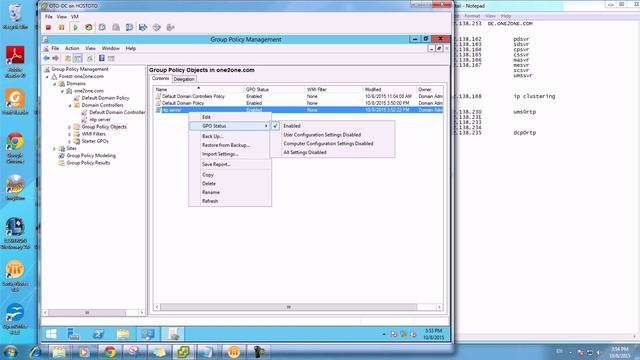Image resolution: width=640 pixels, height=360 pixels.
Task: Click the blue floppy-arrow VM toolbar icon
Action: click(x=143, y=27)
